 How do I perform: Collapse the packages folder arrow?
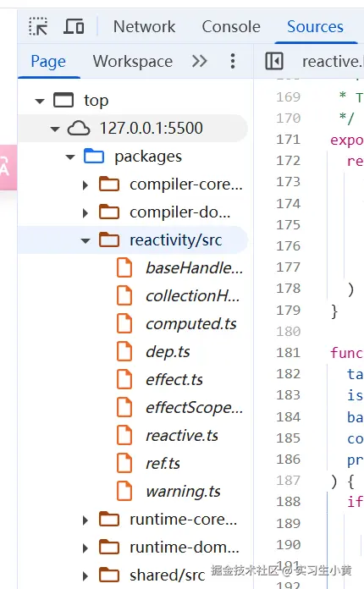pyautogui.click(x=70, y=157)
